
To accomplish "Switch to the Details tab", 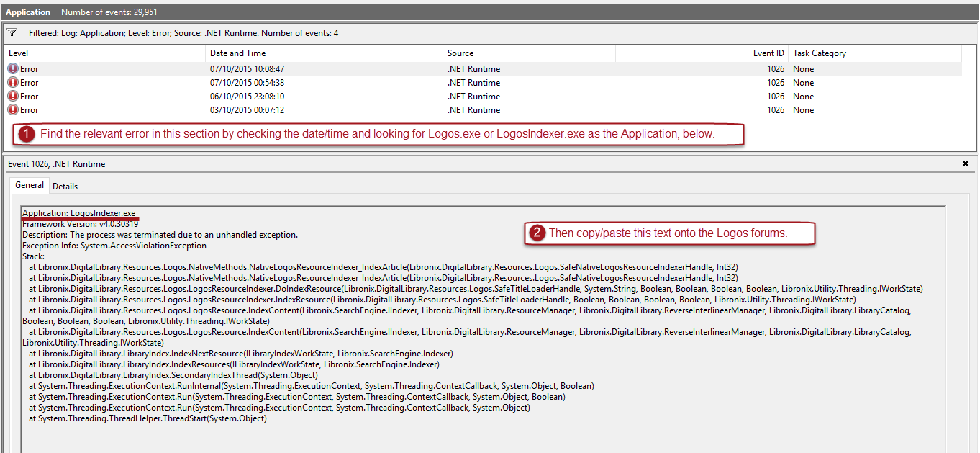I will click(x=65, y=186).
